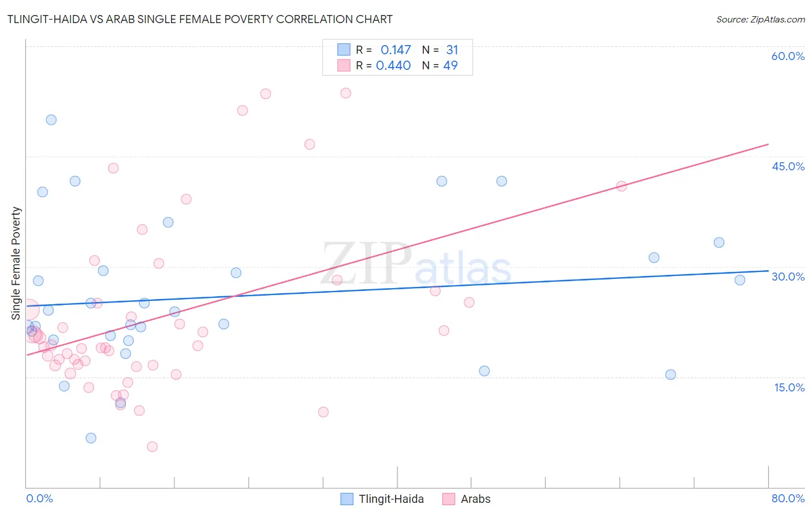
Task: Click the 60.0% y-axis label
Action: [x=788, y=56]
